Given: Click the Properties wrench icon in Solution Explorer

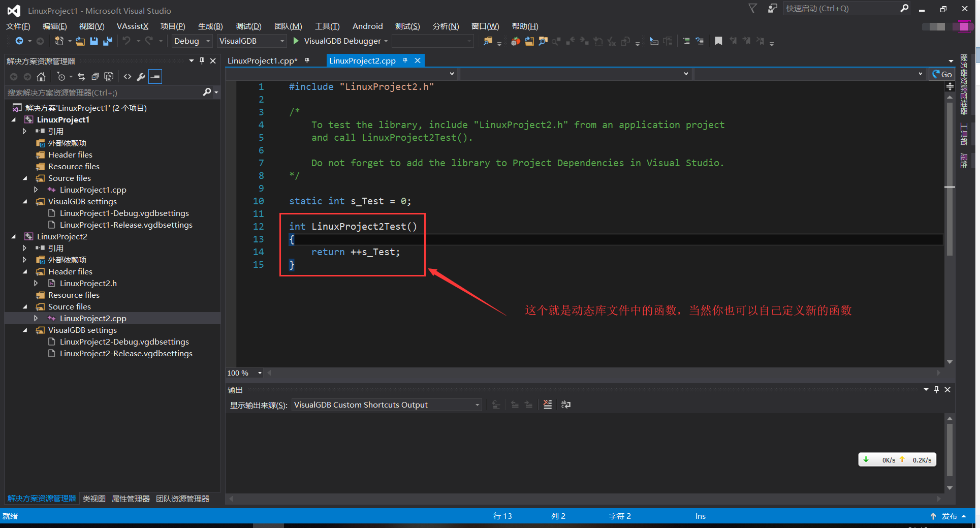Looking at the screenshot, I should tap(141, 76).
